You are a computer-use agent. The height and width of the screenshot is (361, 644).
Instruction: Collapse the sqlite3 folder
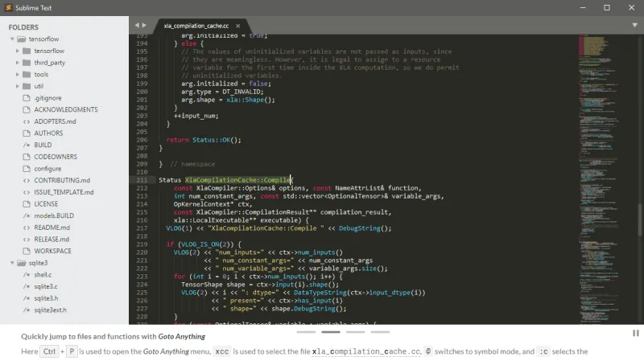tap(12, 263)
